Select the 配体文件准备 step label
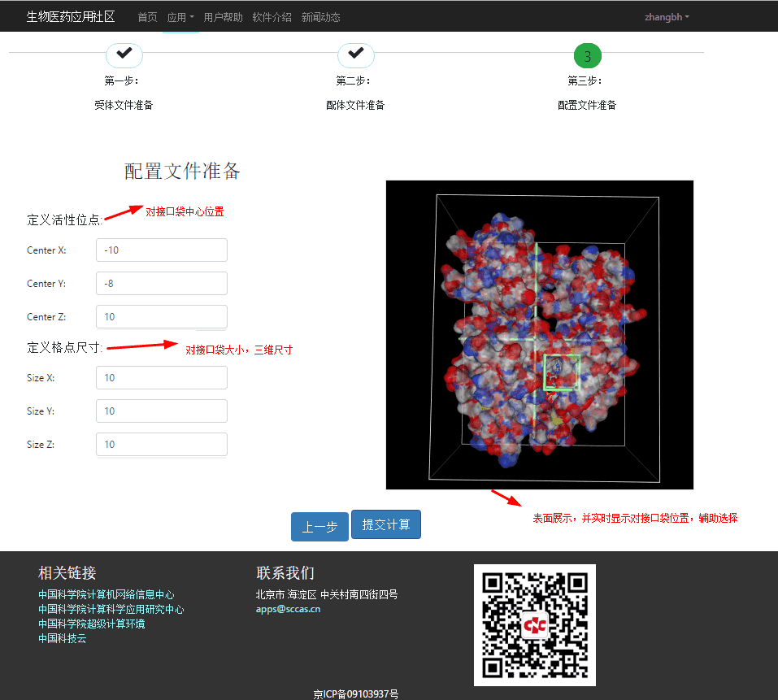This screenshot has height=700, width=778. point(355,105)
